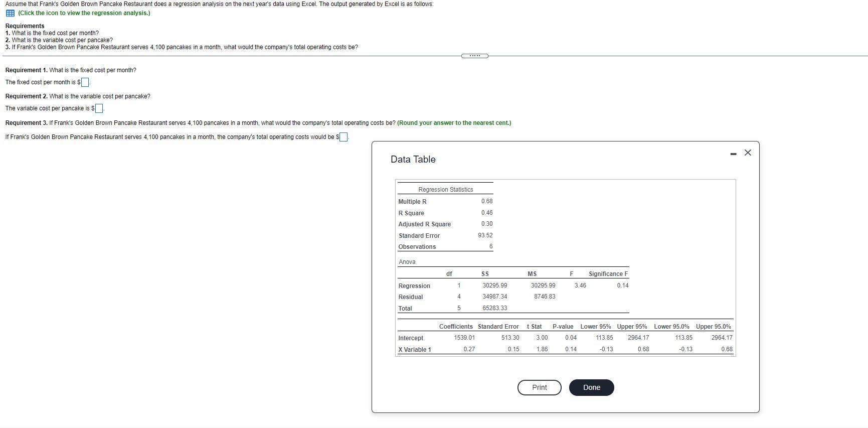
Task: Select the Standard Error value 93.52
Action: point(485,235)
